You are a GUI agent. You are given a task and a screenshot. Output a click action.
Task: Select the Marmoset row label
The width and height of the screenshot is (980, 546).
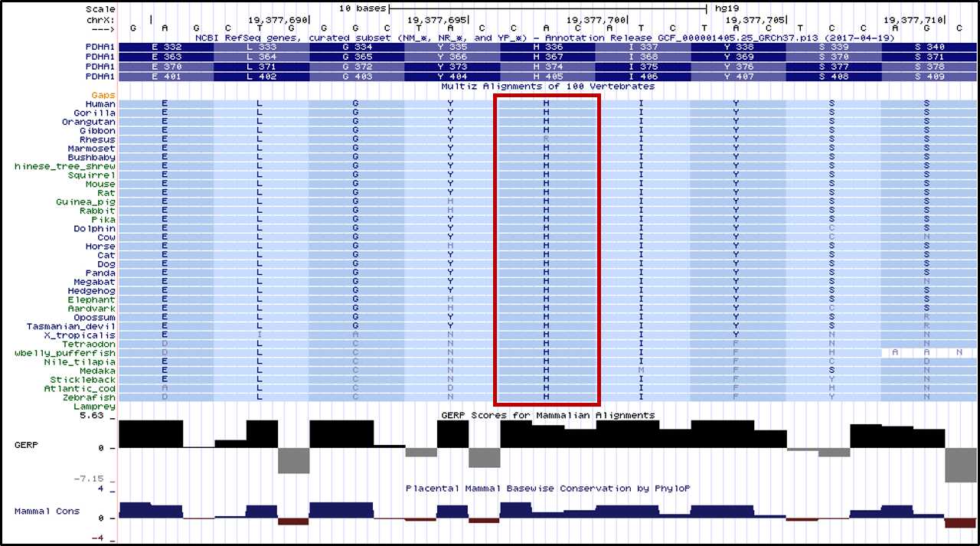[x=92, y=149]
